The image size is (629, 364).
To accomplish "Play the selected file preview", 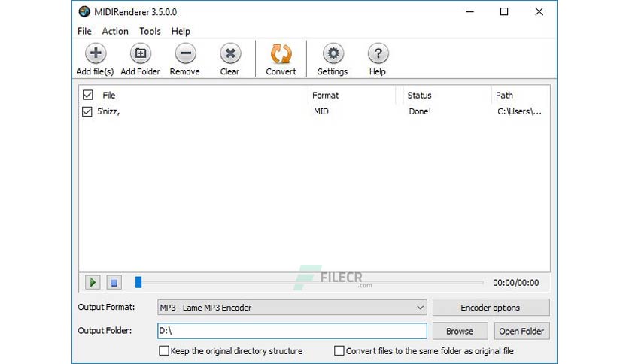I will click(x=93, y=282).
